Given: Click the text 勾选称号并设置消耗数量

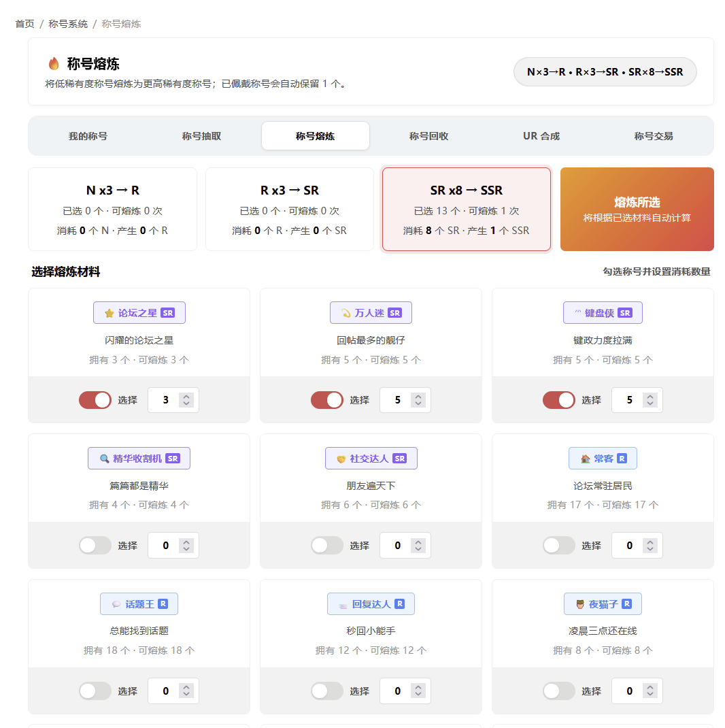Looking at the screenshot, I should pyautogui.click(x=656, y=271).
